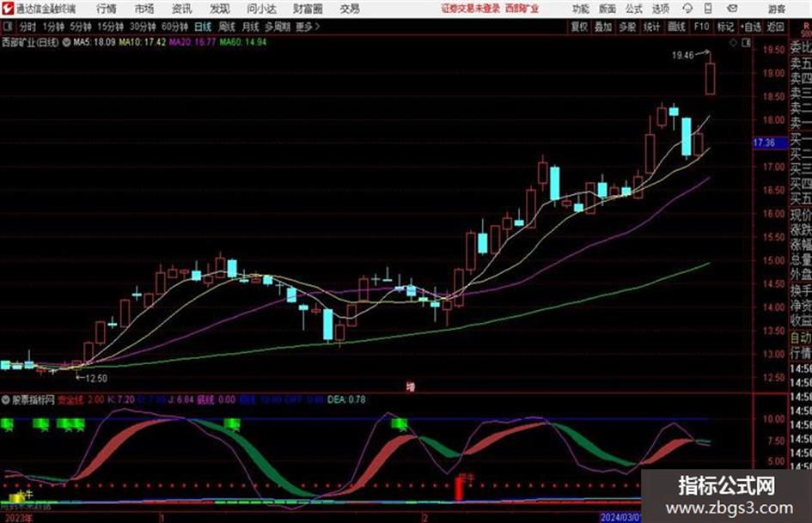Image resolution: width=812 pixels, height=523 pixels.
Task: Click the 12.50 low price label
Action: pyautogui.click(x=95, y=379)
